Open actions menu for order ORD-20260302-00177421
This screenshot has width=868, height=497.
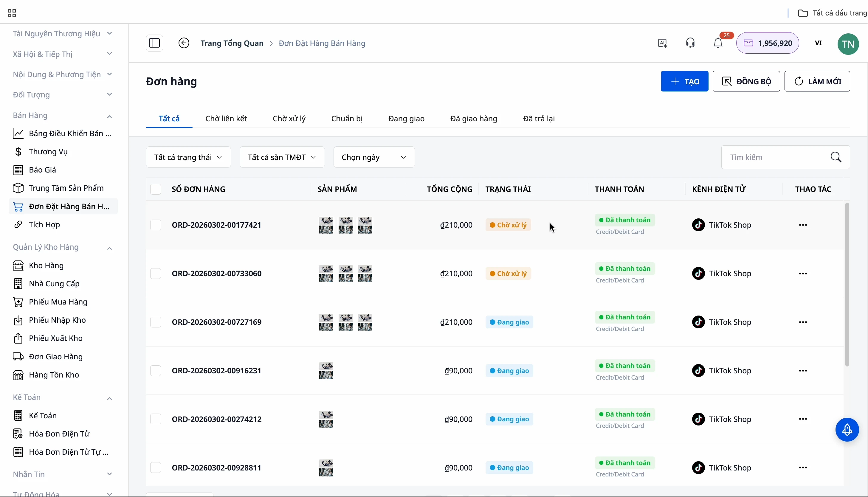click(803, 225)
